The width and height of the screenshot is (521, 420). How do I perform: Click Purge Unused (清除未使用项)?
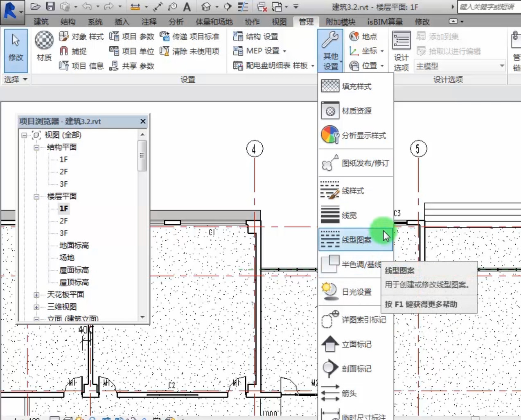(x=189, y=51)
